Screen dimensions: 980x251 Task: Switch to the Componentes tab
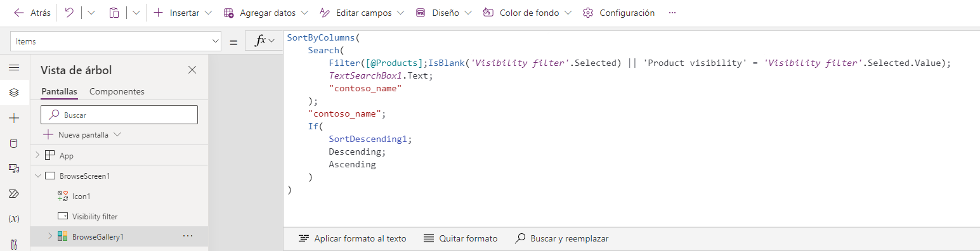(117, 92)
